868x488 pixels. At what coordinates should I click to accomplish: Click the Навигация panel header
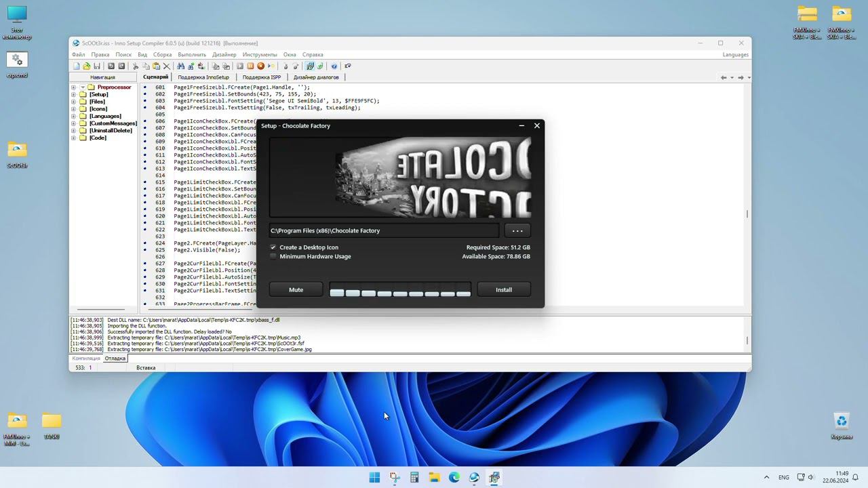click(103, 77)
